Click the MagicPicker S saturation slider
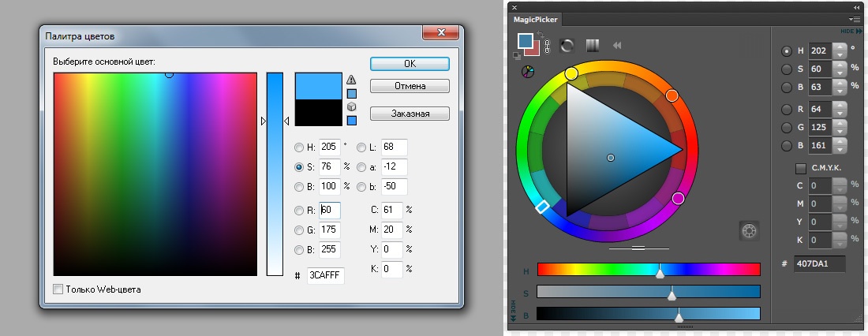 (x=649, y=292)
